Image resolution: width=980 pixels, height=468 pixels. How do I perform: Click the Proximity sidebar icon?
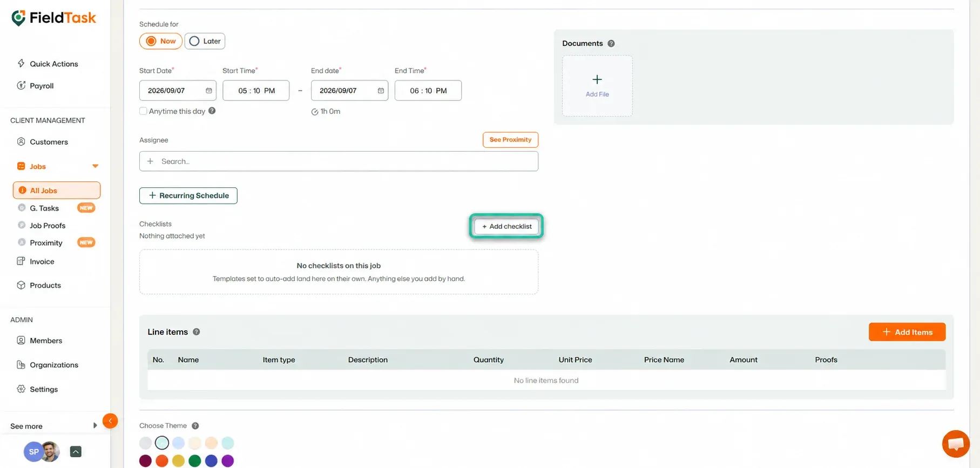point(22,242)
